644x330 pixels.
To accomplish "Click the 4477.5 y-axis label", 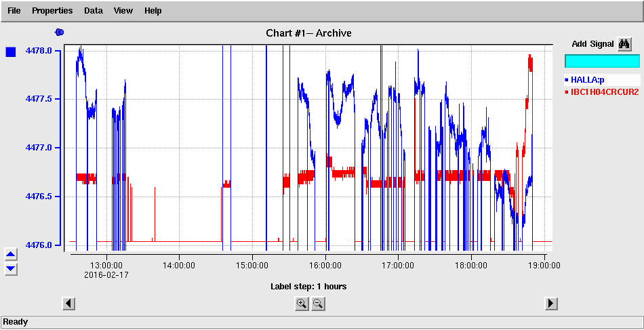I will (x=39, y=100).
